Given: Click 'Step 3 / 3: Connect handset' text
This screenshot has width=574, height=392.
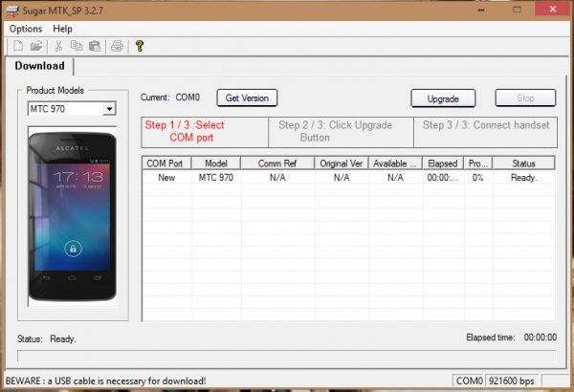Looking at the screenshot, I should pos(486,125).
